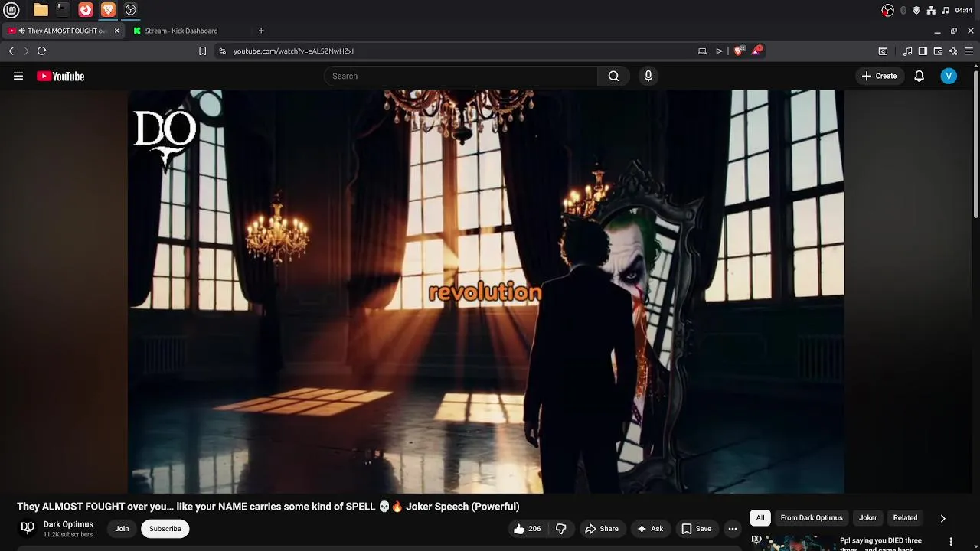Open the account avatar menu
This screenshot has height=551, width=980.
(x=949, y=76)
